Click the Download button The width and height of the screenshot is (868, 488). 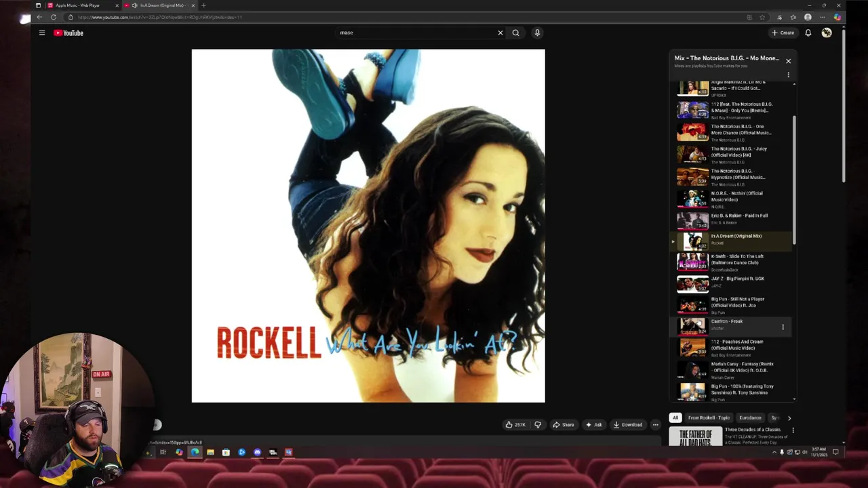coord(628,425)
